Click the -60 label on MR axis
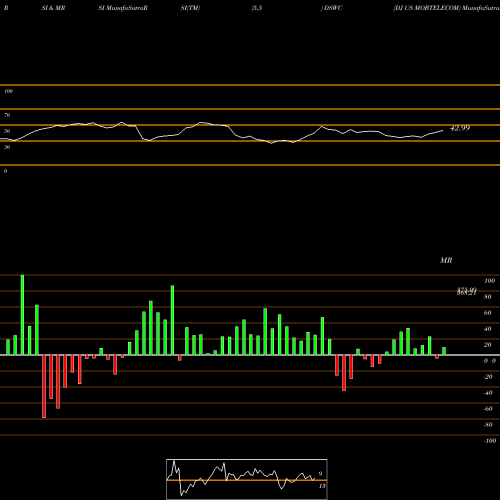 [488, 409]
